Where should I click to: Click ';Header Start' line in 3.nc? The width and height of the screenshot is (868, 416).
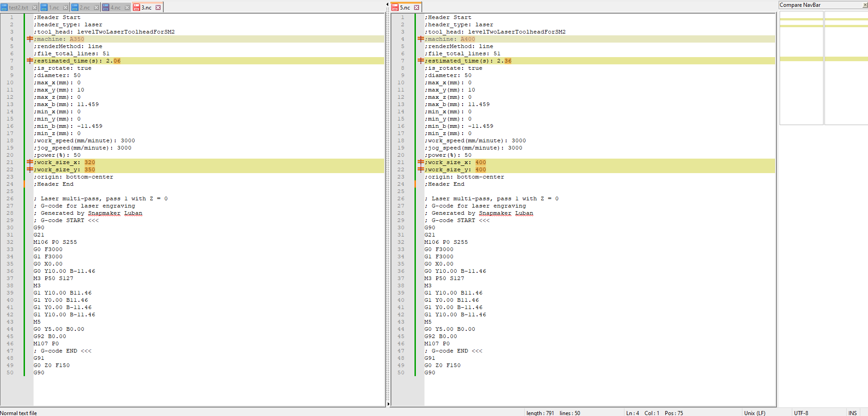pos(57,17)
